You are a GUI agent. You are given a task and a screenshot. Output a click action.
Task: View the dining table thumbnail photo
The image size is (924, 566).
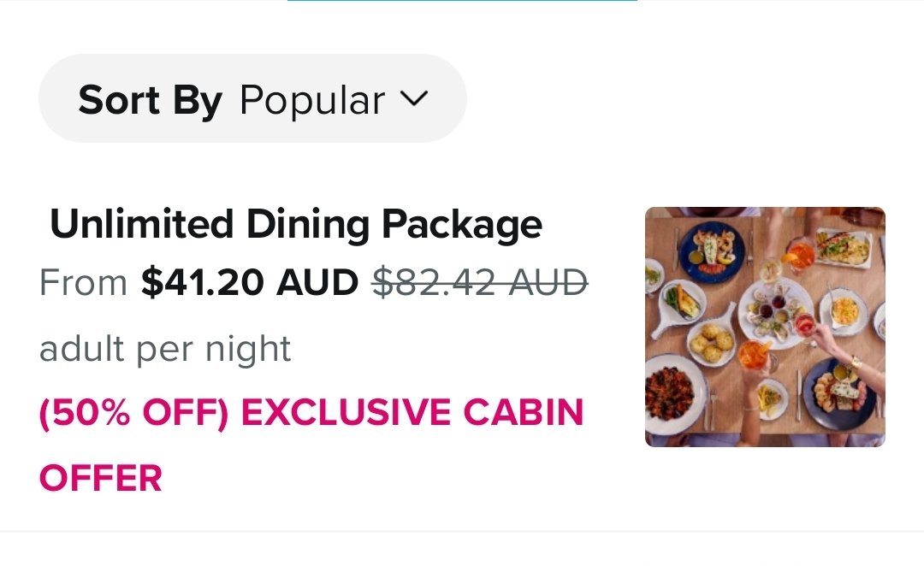coord(765,327)
